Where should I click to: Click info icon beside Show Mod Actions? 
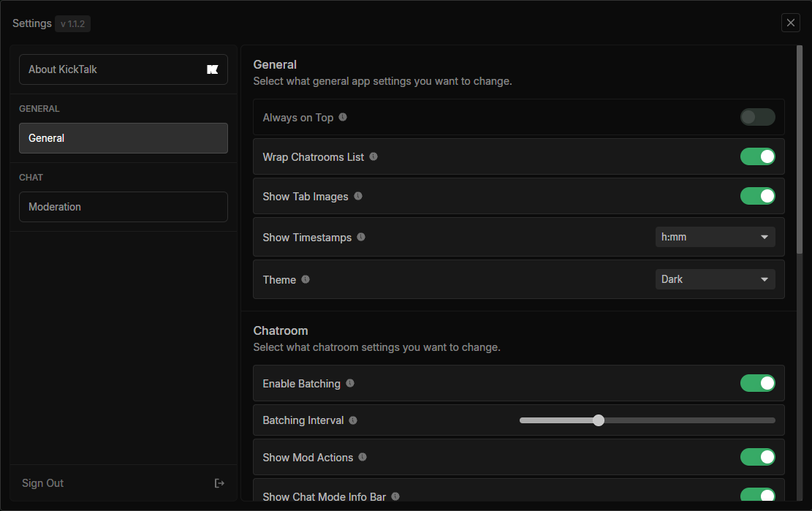pyautogui.click(x=363, y=457)
